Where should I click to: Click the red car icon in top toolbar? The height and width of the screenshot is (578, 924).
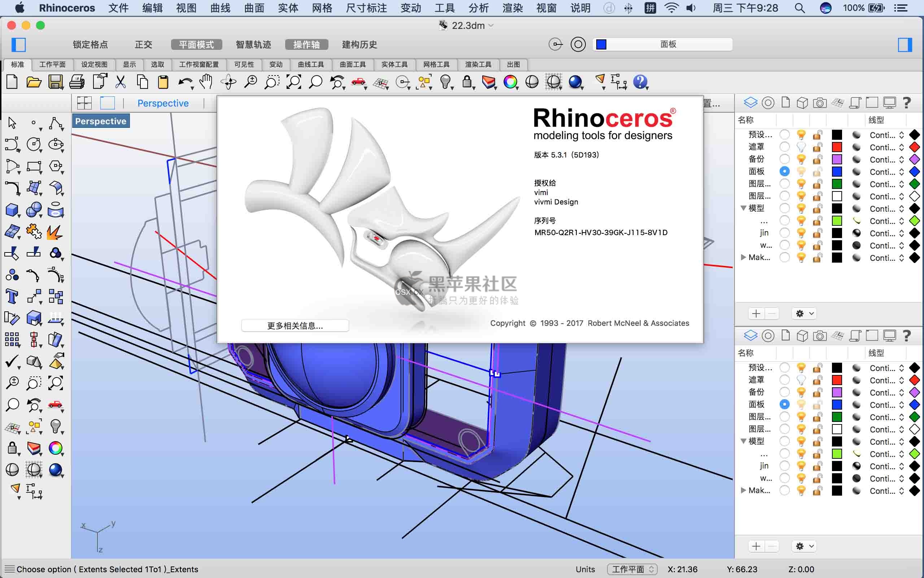358,82
